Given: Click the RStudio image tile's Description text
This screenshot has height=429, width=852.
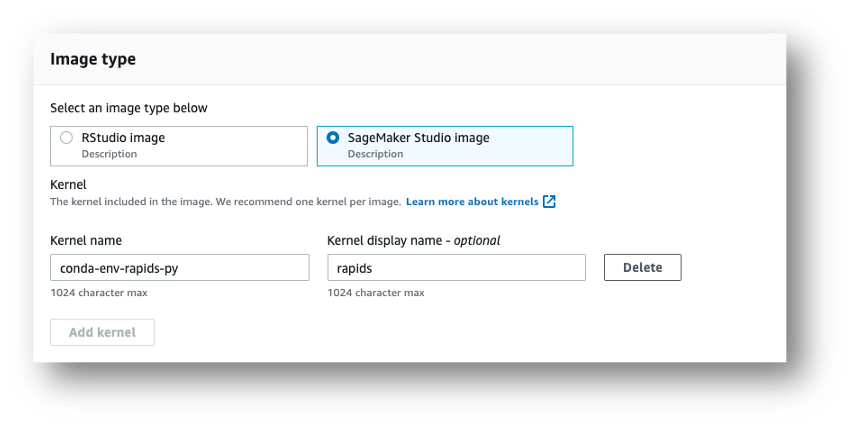Looking at the screenshot, I should pyautogui.click(x=109, y=154).
